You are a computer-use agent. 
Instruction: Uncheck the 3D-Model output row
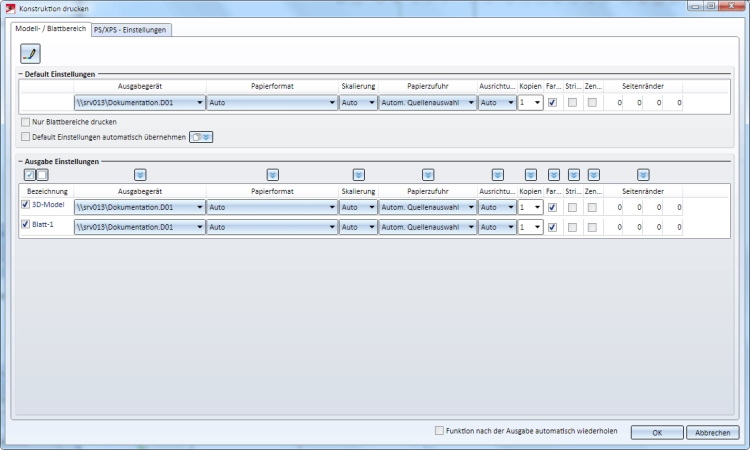pos(25,205)
